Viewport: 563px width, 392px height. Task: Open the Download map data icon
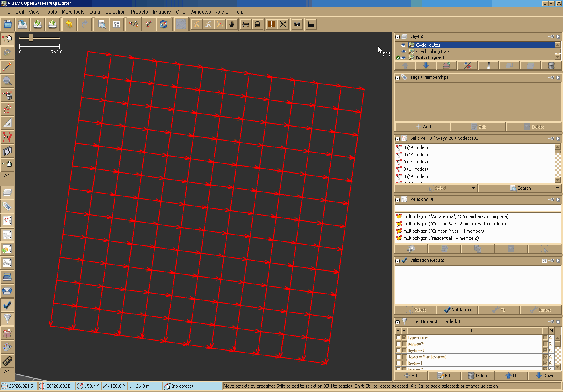point(37,24)
